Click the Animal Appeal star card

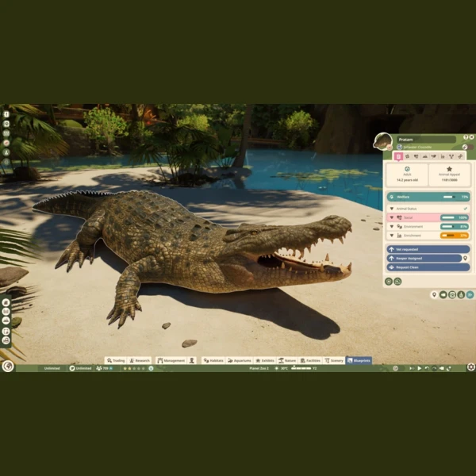click(449, 175)
